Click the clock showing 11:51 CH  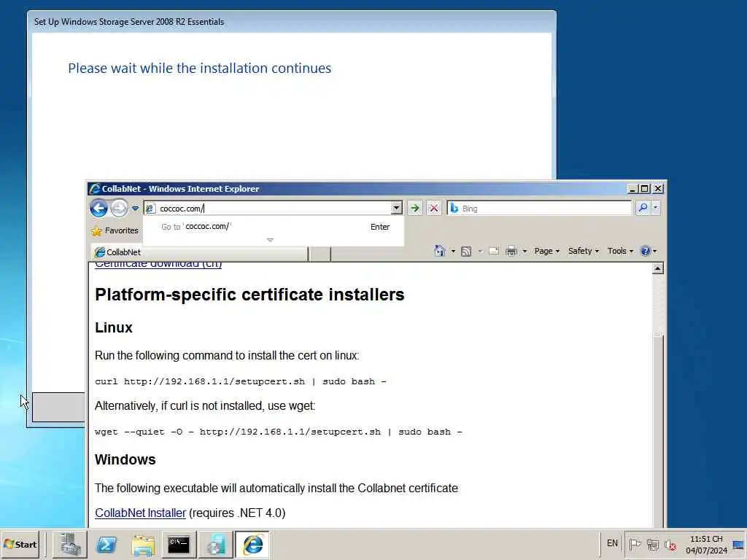pos(706,544)
